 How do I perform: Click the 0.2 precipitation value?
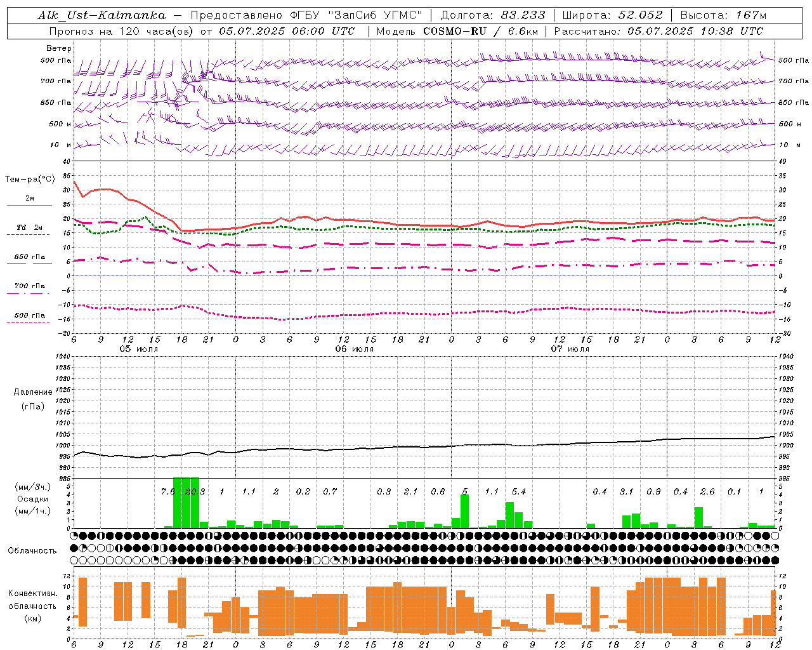click(303, 492)
